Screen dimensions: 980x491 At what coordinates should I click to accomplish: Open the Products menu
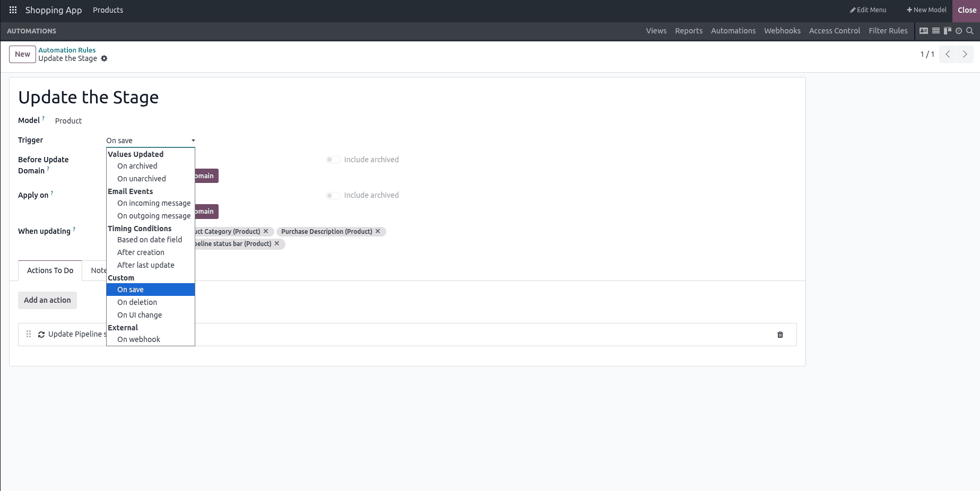pyautogui.click(x=108, y=10)
